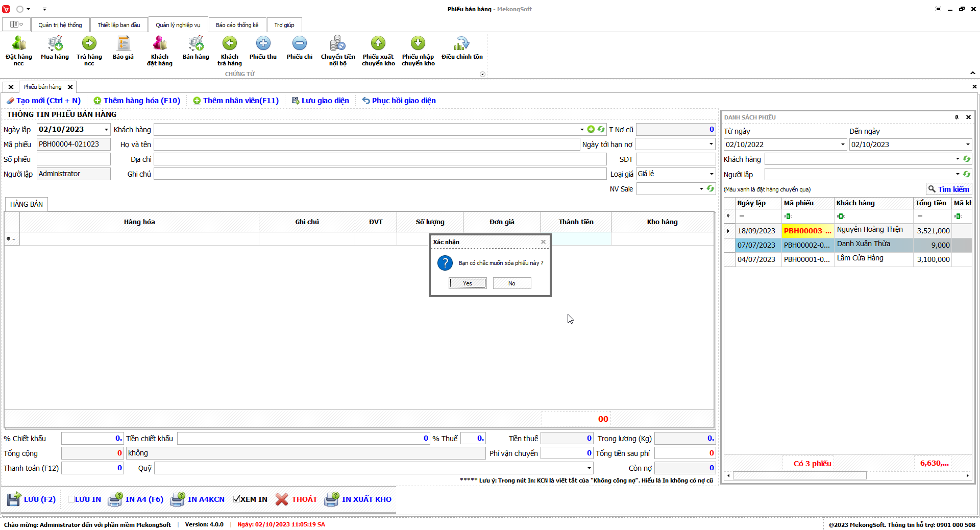Screen dimensions: 980x530
Task: Expand the Loại giá dropdown
Action: pyautogui.click(x=712, y=174)
